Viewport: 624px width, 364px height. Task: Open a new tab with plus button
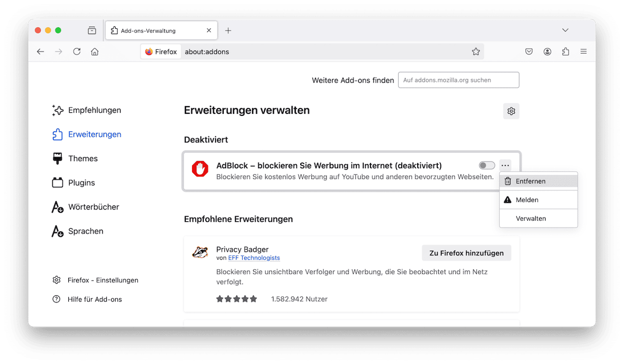point(228,31)
